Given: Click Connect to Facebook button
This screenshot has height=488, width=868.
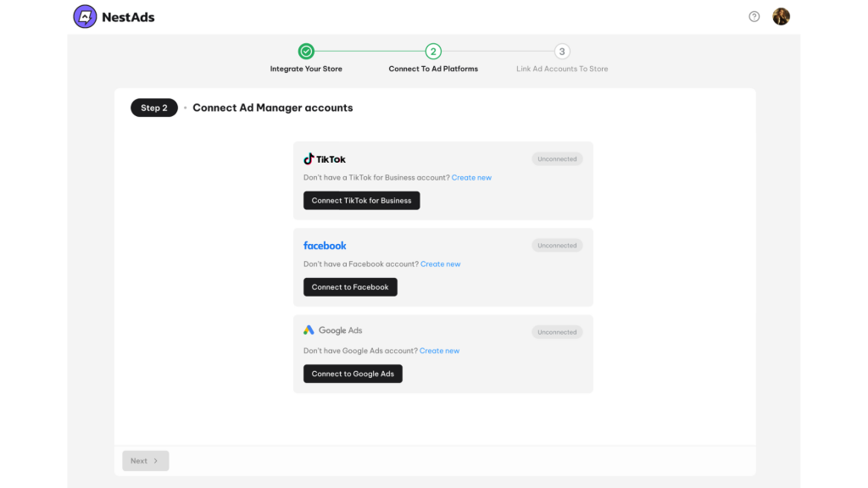Looking at the screenshot, I should coord(350,287).
